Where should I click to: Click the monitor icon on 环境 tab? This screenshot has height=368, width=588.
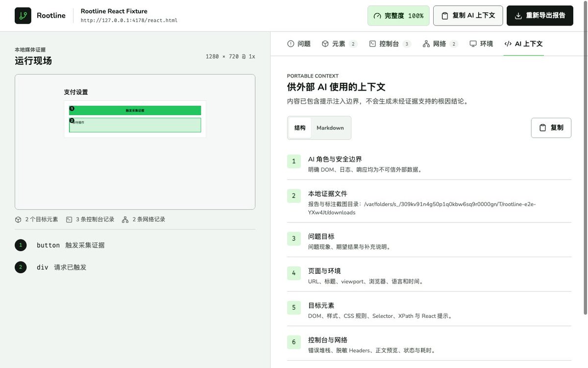point(473,44)
